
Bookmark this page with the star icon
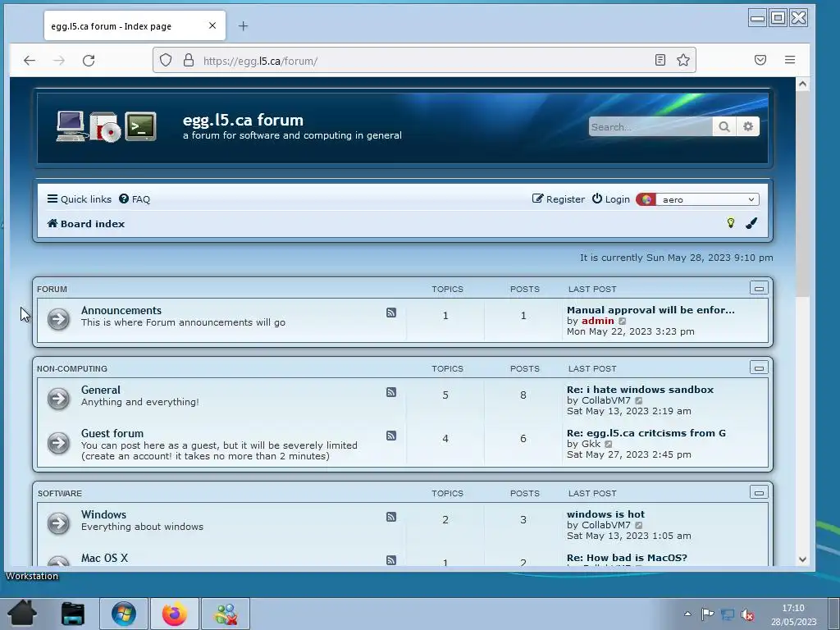coord(683,60)
